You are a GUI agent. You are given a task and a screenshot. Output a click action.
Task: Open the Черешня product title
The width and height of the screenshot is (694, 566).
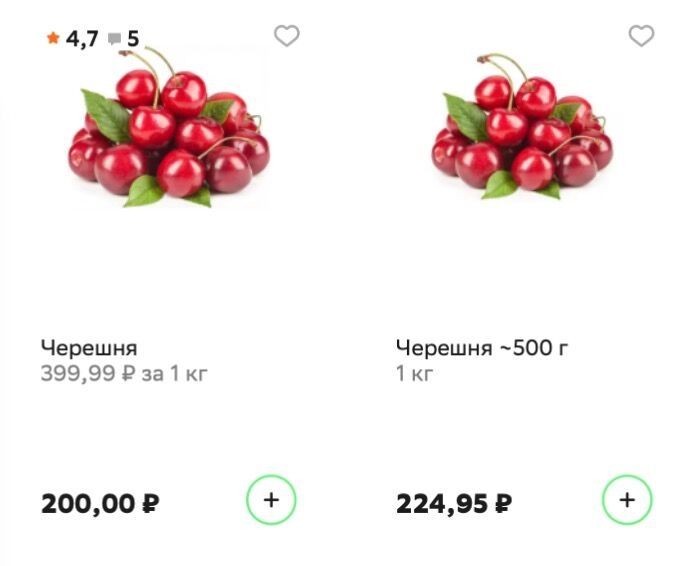point(89,348)
